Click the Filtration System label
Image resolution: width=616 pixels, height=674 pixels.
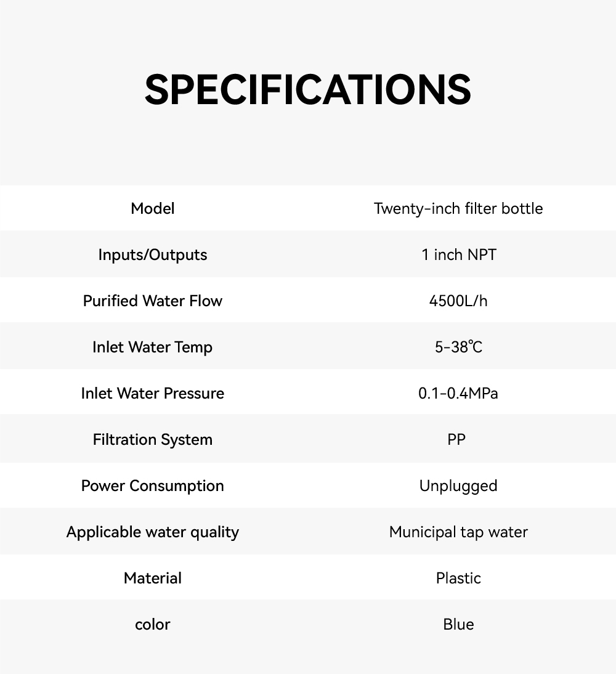click(x=153, y=439)
